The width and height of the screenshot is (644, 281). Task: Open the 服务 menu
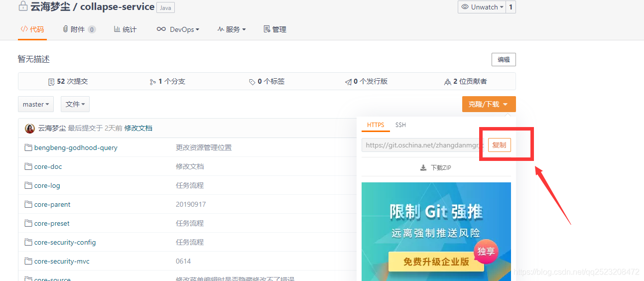[232, 29]
